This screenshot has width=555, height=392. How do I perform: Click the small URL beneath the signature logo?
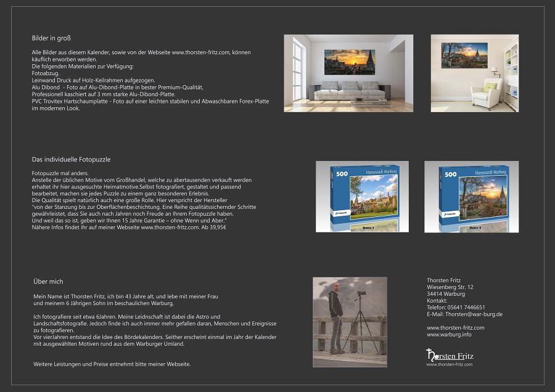(x=449, y=364)
